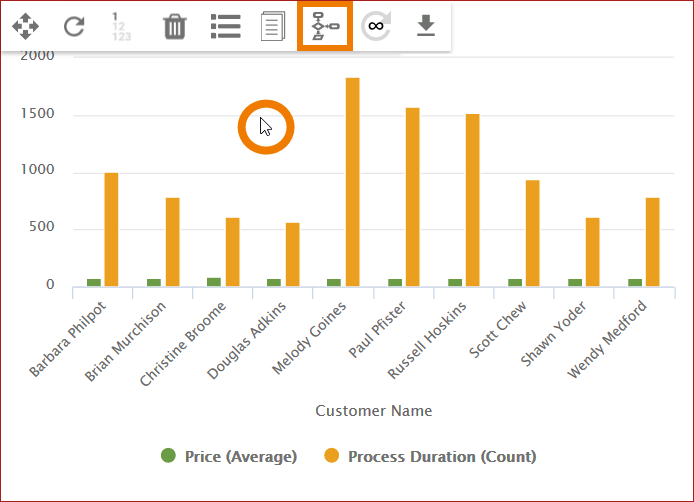Click the infinity auto-refresh icon
The height and width of the screenshot is (502, 694).
376,26
